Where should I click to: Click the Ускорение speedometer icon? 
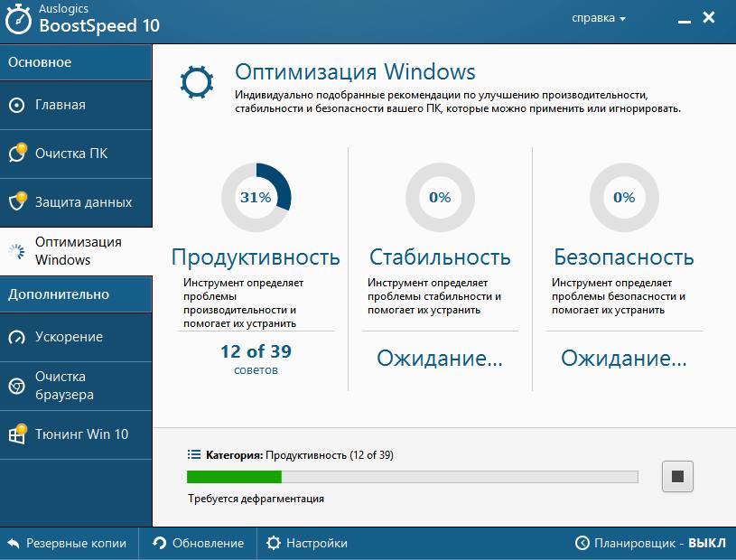pos(17,338)
